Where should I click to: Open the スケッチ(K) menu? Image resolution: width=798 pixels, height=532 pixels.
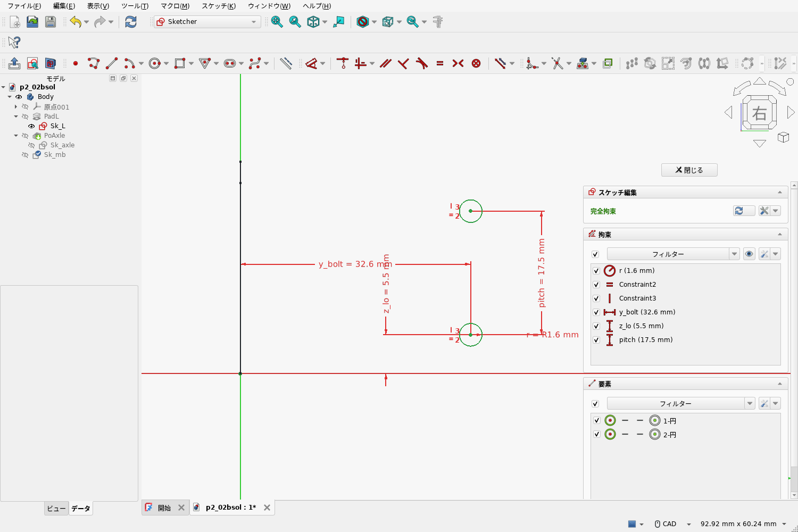click(x=219, y=6)
